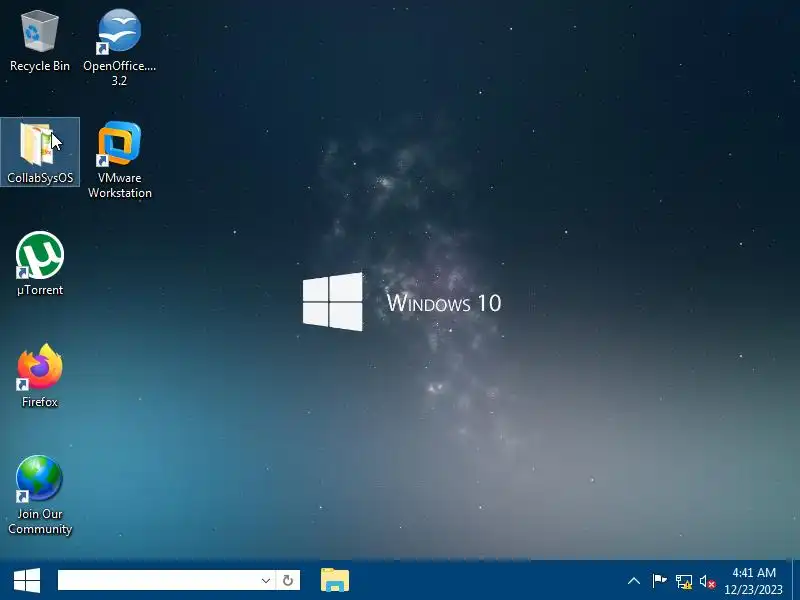This screenshot has width=800, height=600.
Task: Show hidden system tray icons
Action: (634, 581)
